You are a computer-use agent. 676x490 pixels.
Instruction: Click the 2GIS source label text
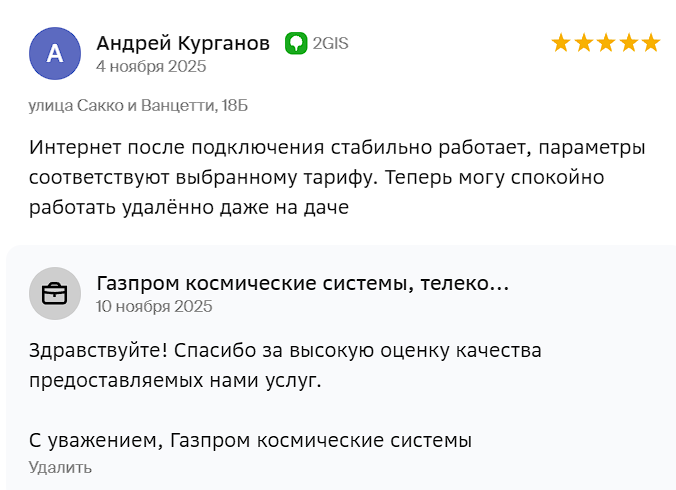pyautogui.click(x=330, y=43)
